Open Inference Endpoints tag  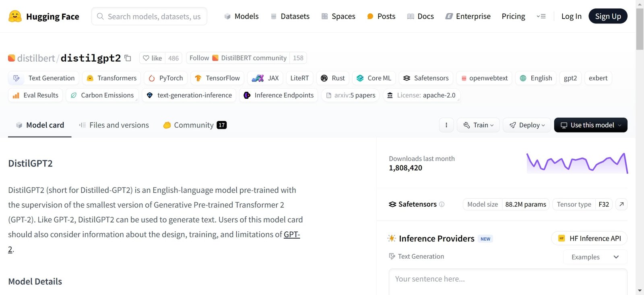[x=278, y=95]
